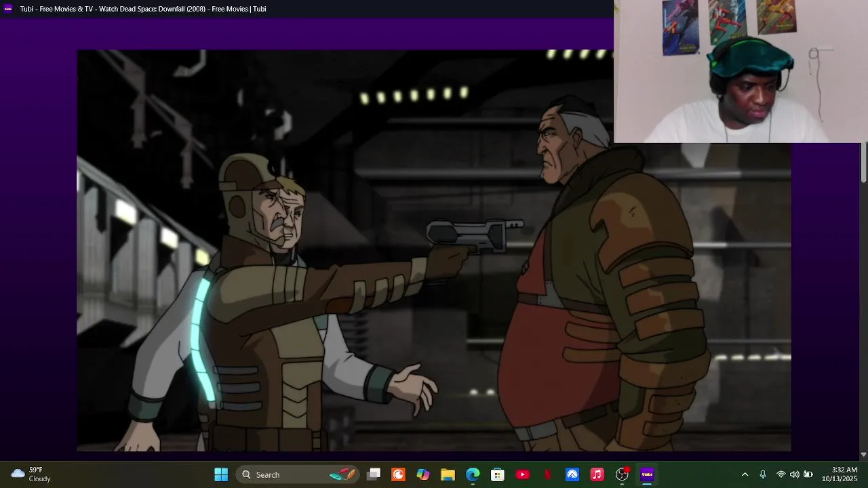
Task: Open Microsoft Copilot taskbar icon
Action: pos(423,474)
